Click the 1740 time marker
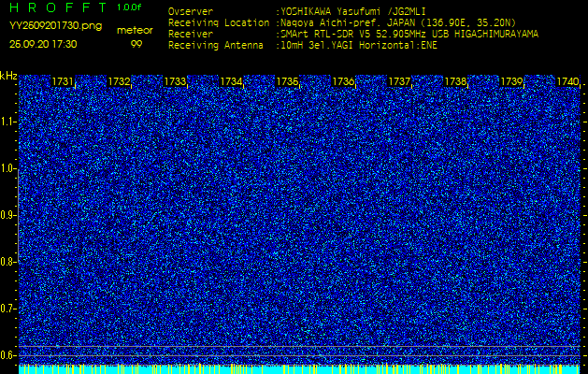The width and height of the screenshot is (588, 374). pyautogui.click(x=567, y=81)
